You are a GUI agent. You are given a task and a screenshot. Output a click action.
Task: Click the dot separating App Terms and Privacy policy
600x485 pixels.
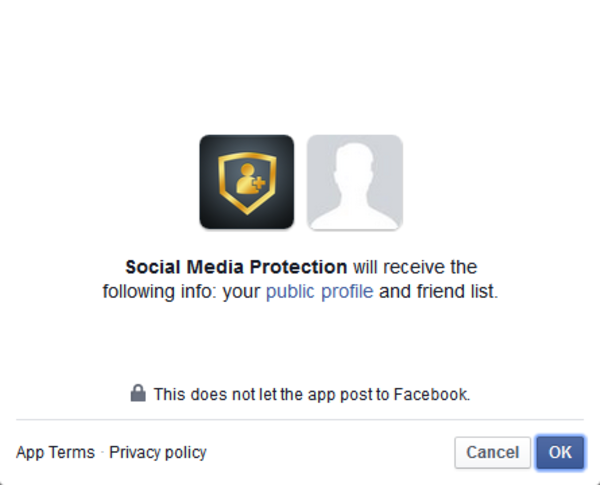[x=102, y=453]
